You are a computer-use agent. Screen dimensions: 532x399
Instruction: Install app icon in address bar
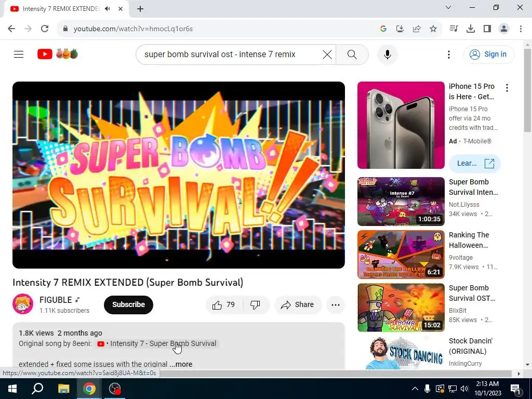(400, 29)
